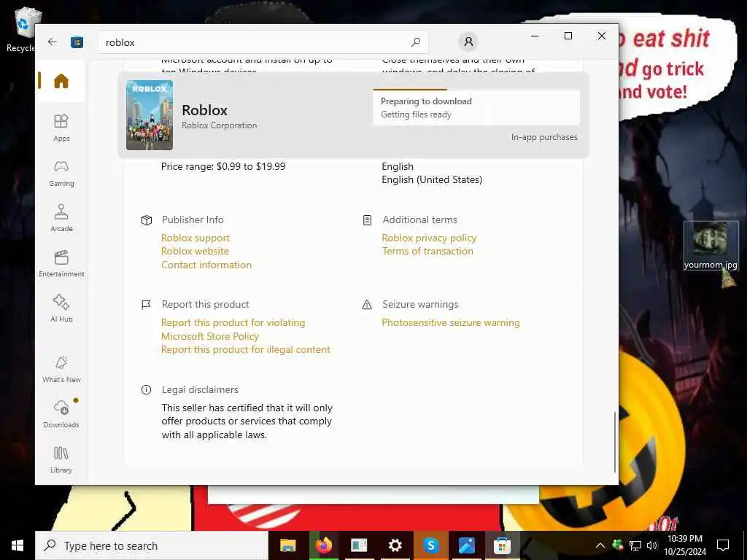Open the Photos app from taskbar

466,545
